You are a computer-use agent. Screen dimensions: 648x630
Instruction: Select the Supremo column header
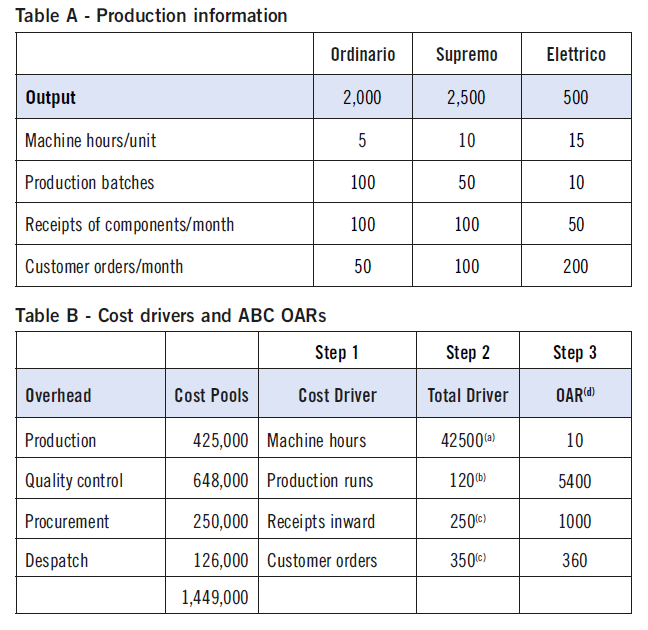tap(467, 55)
